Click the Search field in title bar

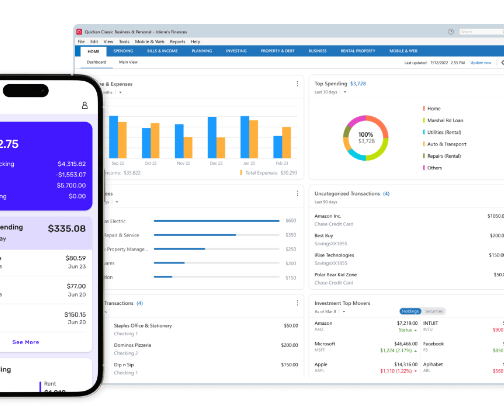pos(482,32)
